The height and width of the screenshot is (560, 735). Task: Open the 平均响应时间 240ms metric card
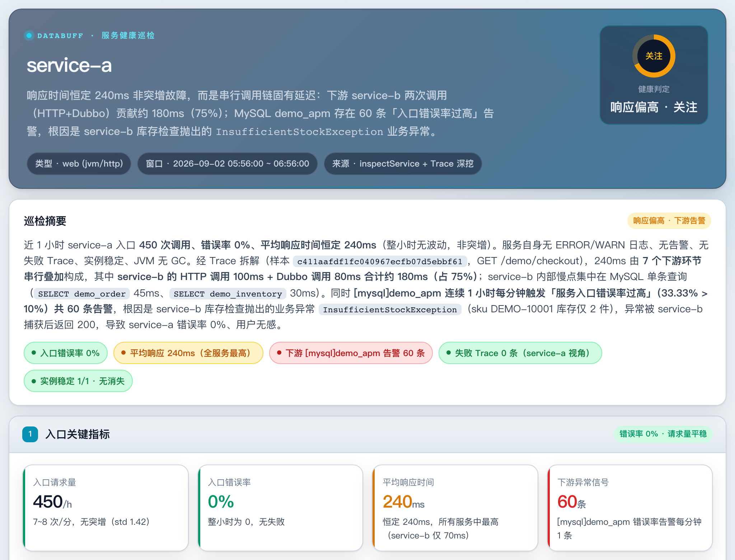point(455,508)
